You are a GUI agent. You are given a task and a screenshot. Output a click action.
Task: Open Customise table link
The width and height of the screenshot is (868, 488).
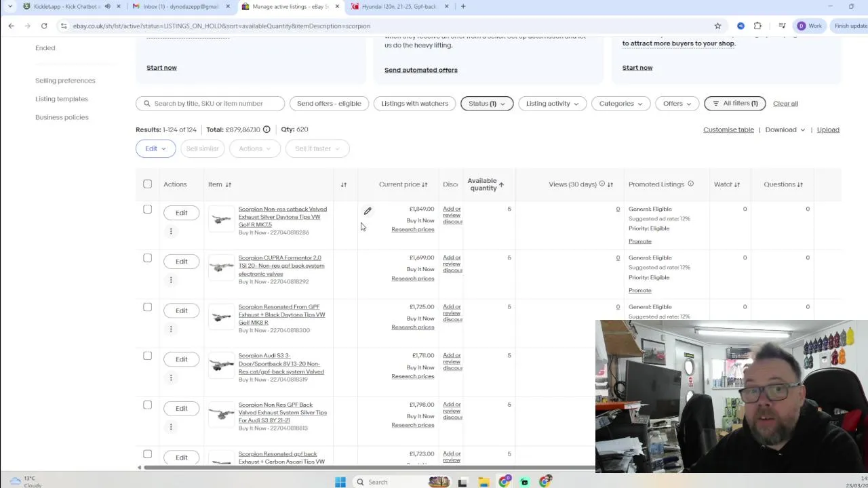[728, 129]
